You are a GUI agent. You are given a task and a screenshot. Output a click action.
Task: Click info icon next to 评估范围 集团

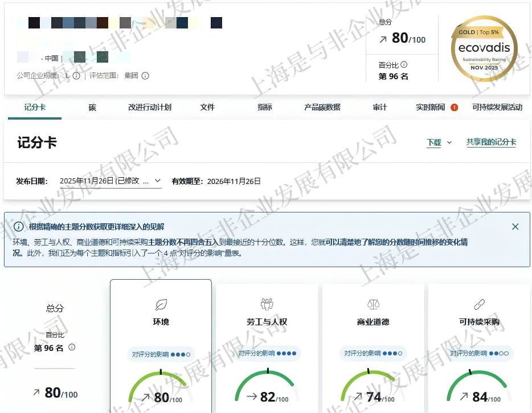point(145,76)
